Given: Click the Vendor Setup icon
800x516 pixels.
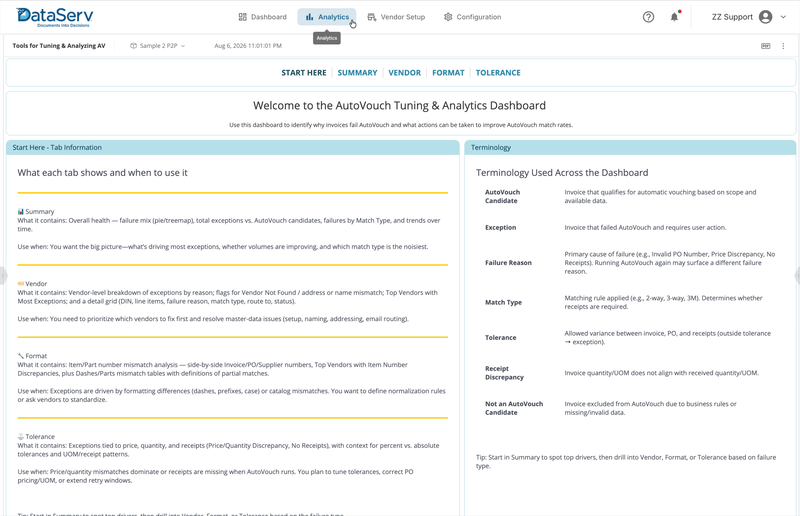Looking at the screenshot, I should coord(372,17).
